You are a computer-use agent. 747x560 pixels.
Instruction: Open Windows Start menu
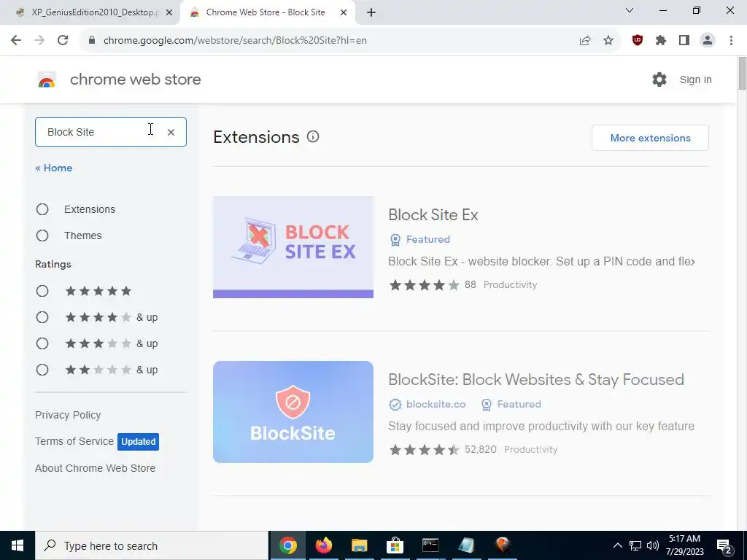18,545
